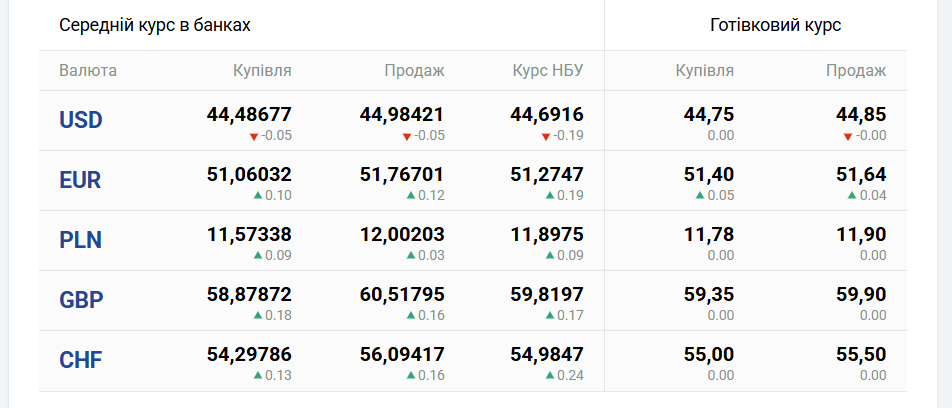The image size is (952, 408).
Task: Click the 'Готівковий курс' heading
Action: (x=775, y=26)
